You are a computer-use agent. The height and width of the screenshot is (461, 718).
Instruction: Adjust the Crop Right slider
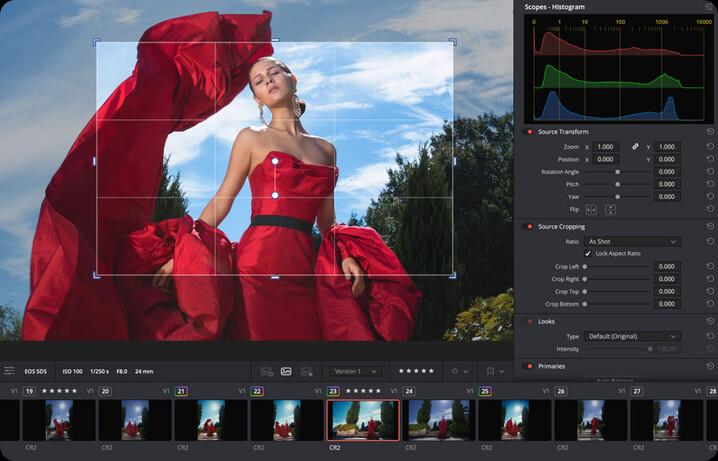pos(617,279)
